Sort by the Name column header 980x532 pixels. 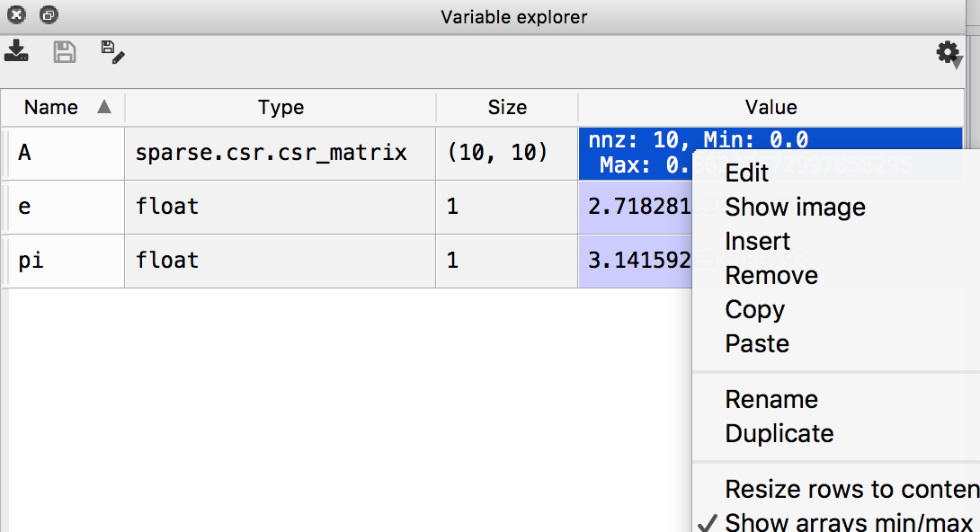[63, 108]
